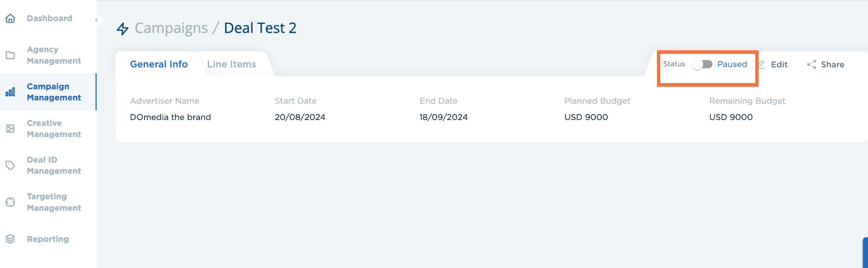Viewport: 868px width, 268px height.
Task: Go back to Campaigns breadcrumb
Action: (171, 28)
